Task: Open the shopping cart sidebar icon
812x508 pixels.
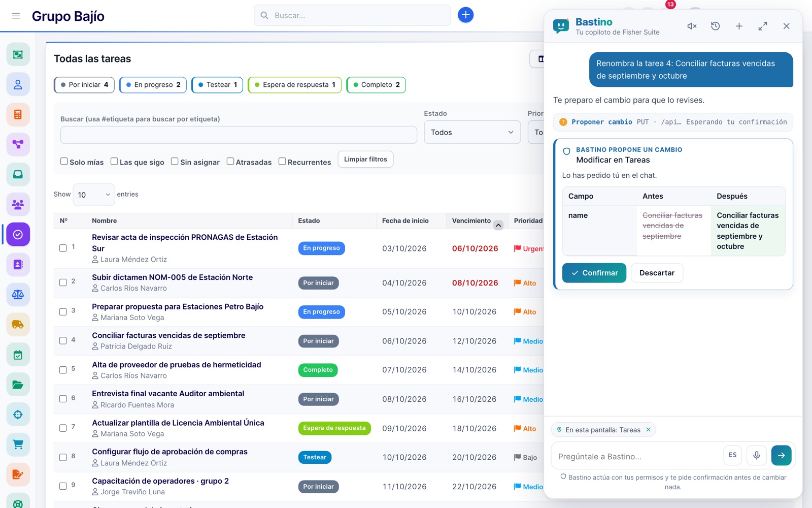Action: click(18, 444)
